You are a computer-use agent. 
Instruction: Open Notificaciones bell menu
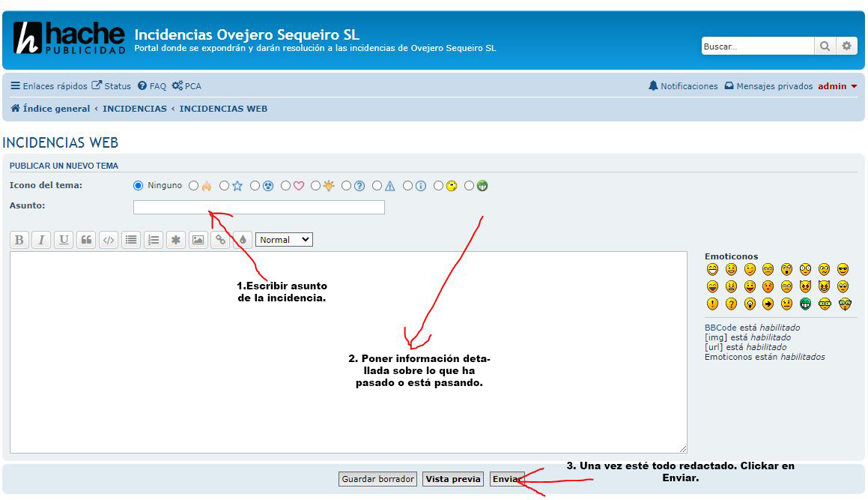[683, 86]
